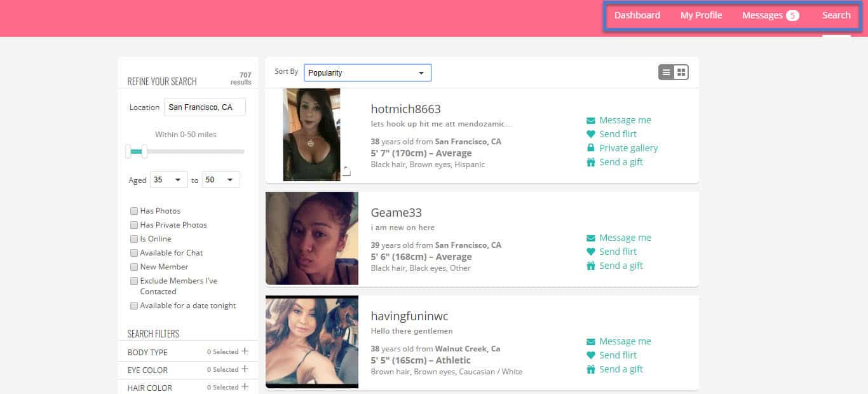Click gift icon in hotmich8663 row

tap(591, 162)
